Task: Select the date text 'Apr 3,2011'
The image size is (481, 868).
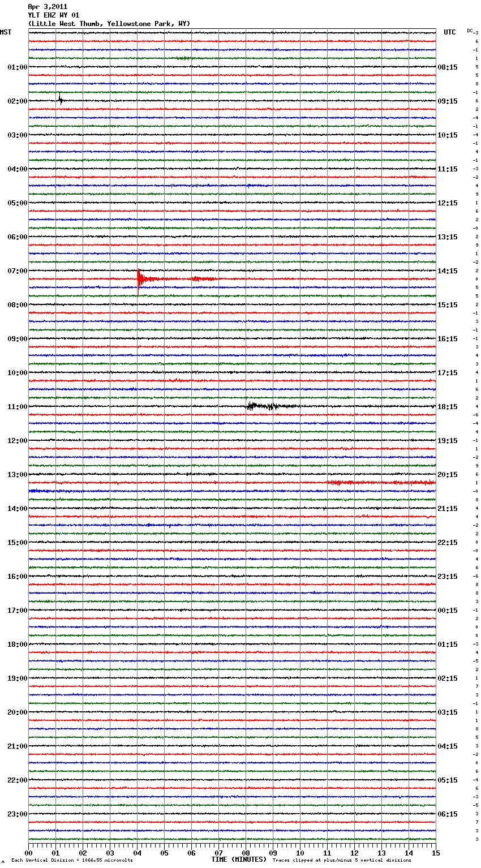Action: click(x=48, y=7)
